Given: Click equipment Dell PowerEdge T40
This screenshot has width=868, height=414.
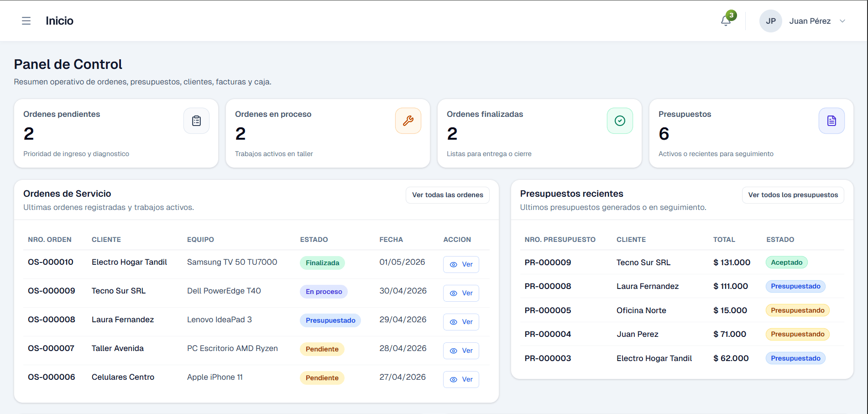Looking at the screenshot, I should coord(224,291).
